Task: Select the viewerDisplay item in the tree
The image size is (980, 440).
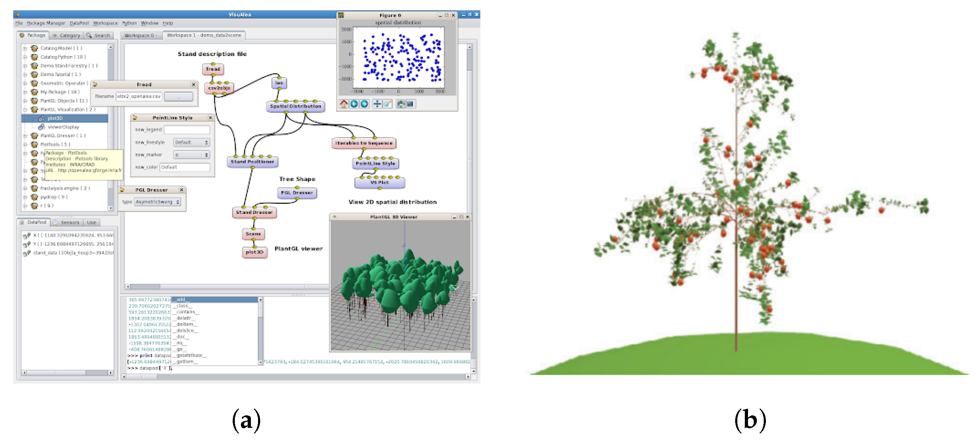Action: pyautogui.click(x=63, y=127)
